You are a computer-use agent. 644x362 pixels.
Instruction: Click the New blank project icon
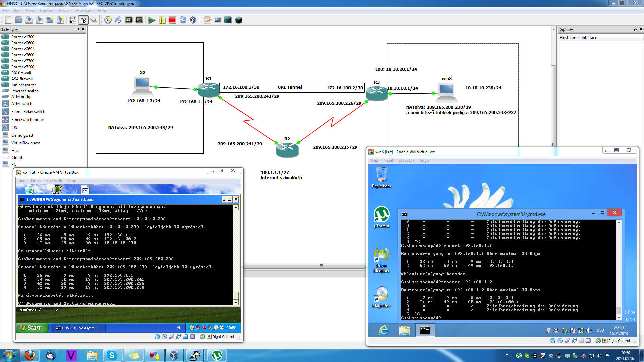8,20
